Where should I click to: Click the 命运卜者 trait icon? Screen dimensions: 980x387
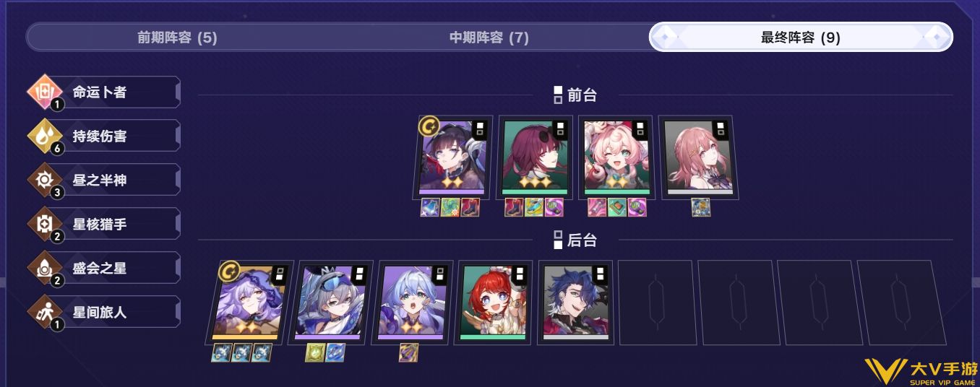pyautogui.click(x=46, y=92)
